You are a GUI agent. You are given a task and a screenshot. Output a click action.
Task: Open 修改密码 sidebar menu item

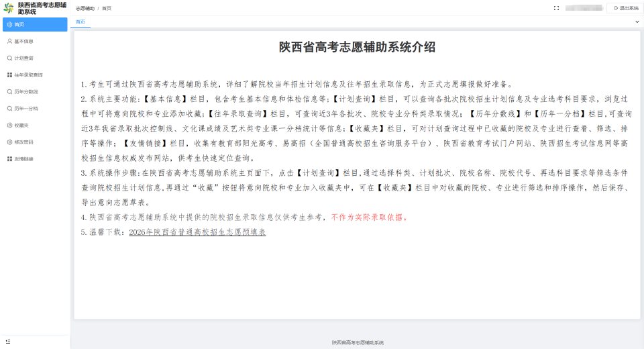point(35,142)
